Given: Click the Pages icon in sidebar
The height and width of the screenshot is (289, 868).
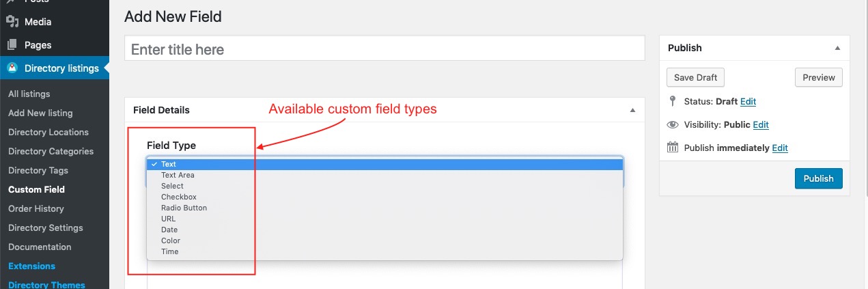Looking at the screenshot, I should 12,45.
